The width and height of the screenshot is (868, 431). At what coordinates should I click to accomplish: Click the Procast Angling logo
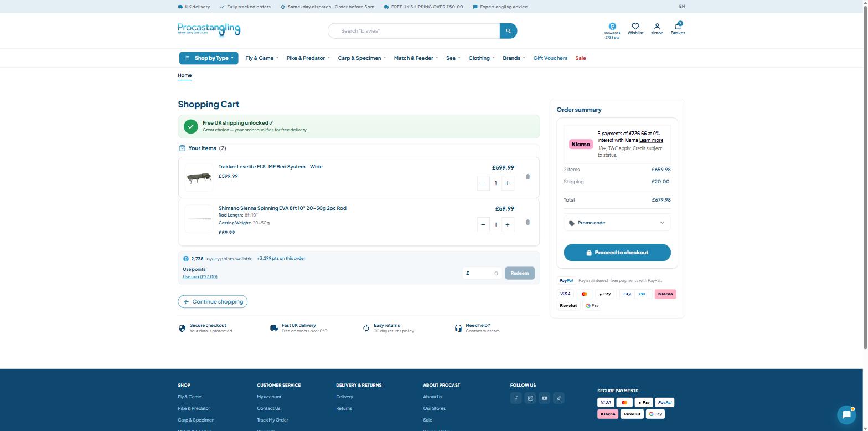pos(209,29)
